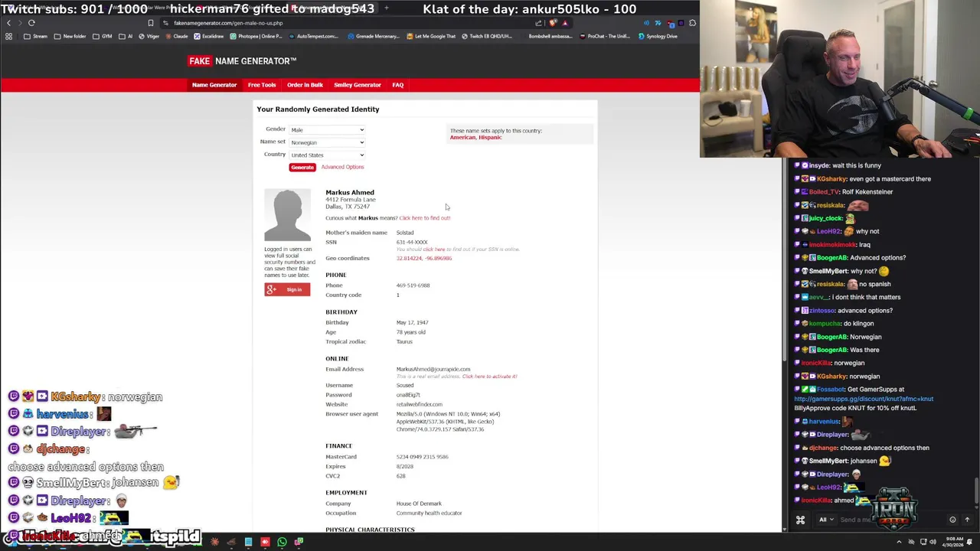This screenshot has height=551, width=980.
Task: Open the Stream bookmarks folder
Action: pyautogui.click(x=35, y=36)
